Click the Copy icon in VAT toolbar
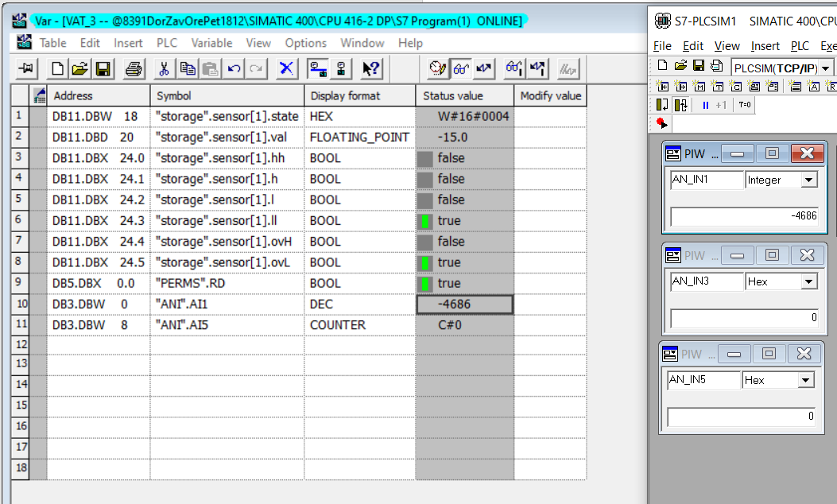Image resolution: width=837 pixels, height=504 pixels. click(x=188, y=69)
